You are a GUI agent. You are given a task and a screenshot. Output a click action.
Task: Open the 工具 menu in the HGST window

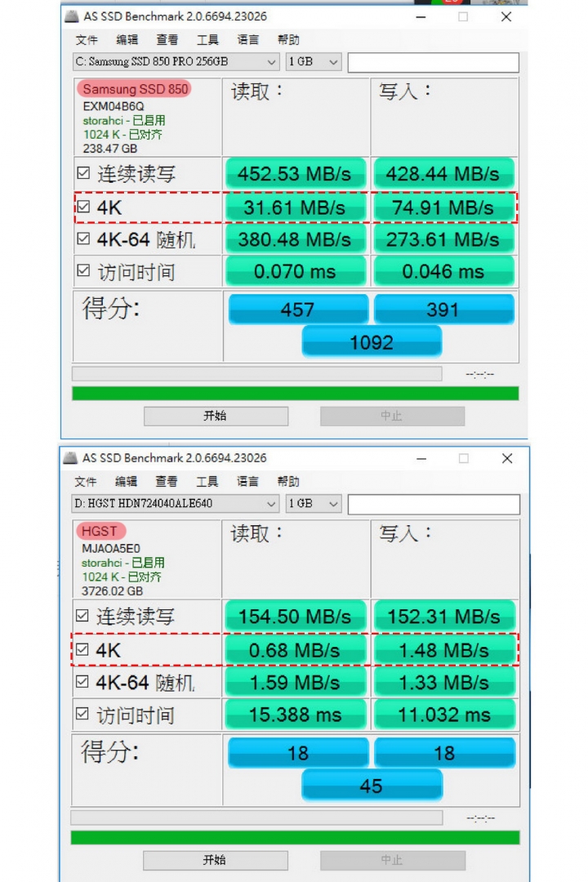pyautogui.click(x=207, y=482)
